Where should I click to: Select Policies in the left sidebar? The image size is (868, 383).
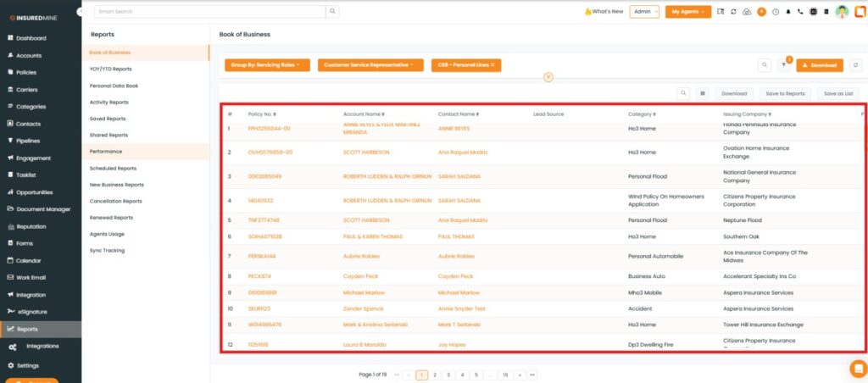pyautogui.click(x=26, y=72)
